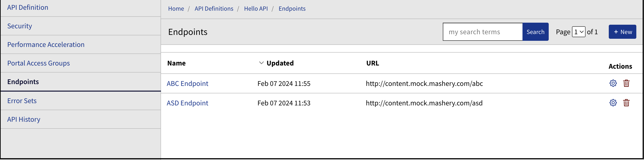Sort the list by URL column
Image resolution: width=644 pixels, height=160 pixels.
pos(372,63)
